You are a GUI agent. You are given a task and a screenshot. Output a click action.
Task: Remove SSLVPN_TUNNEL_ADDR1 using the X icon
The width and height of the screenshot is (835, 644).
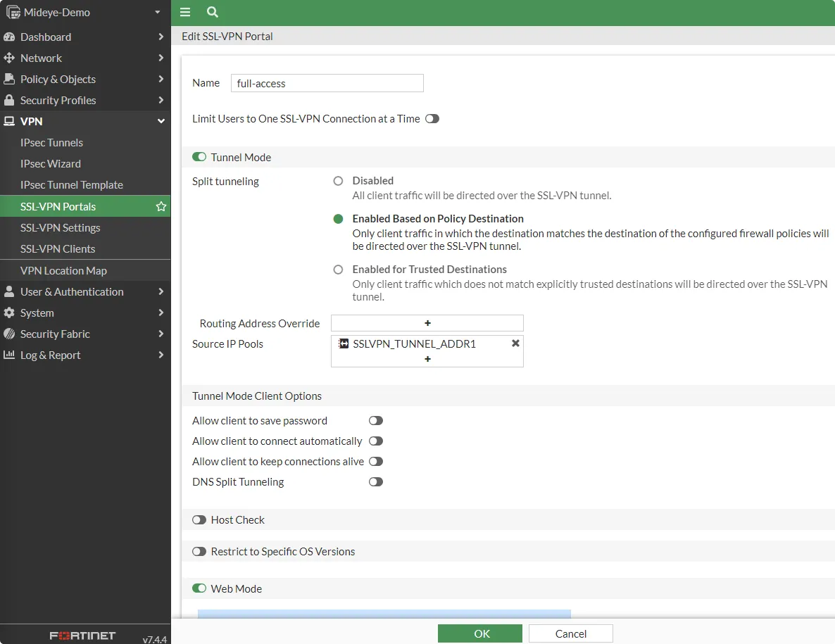pos(515,343)
